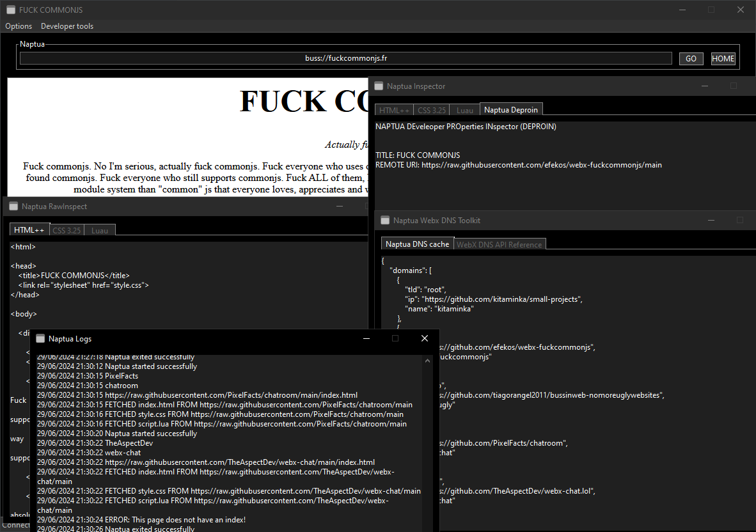Image resolution: width=756 pixels, height=532 pixels.
Task: Click the <title> line in RawInspect
Action: 74,276
